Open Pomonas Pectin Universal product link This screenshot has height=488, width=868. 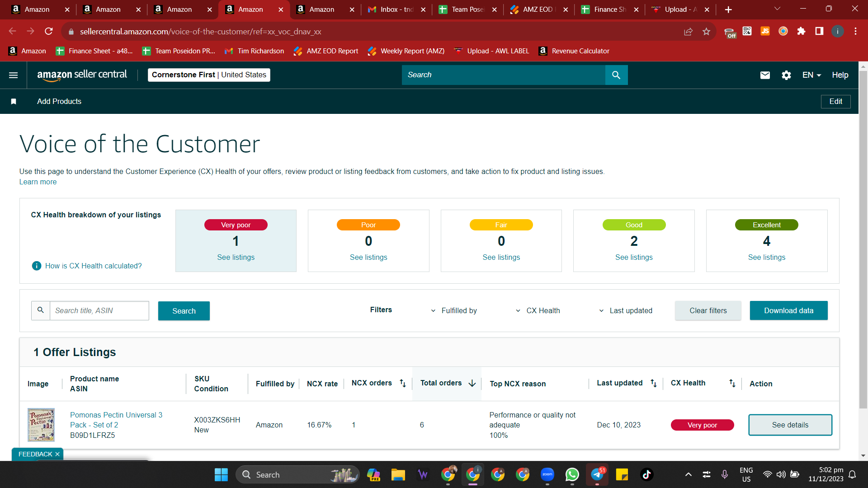pos(116,420)
